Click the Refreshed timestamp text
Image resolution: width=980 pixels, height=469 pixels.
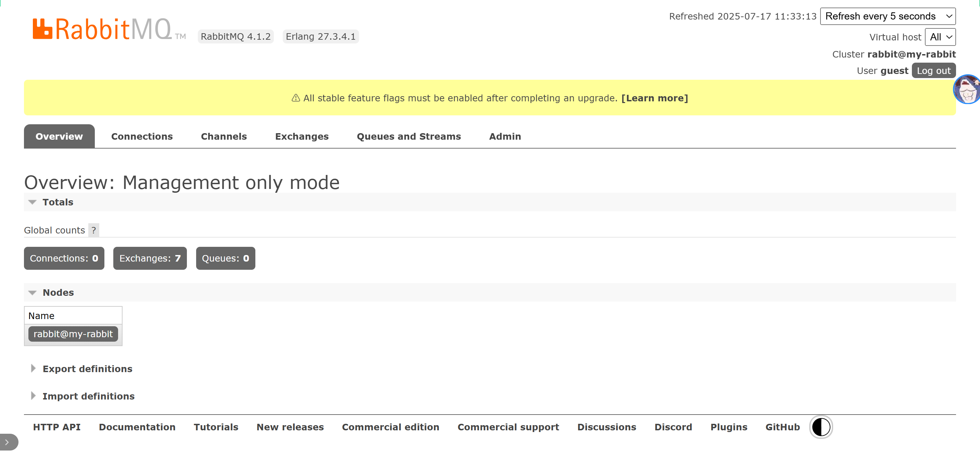click(742, 16)
